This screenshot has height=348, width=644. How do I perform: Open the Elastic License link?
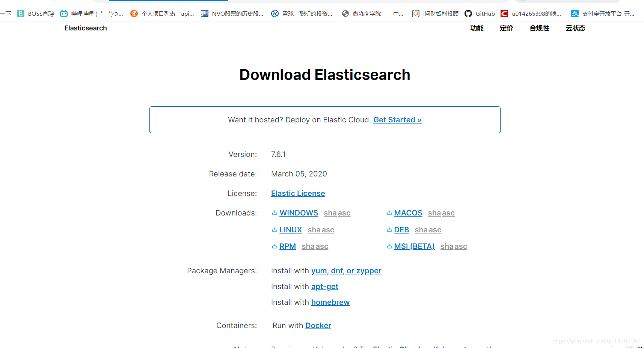[x=298, y=193]
